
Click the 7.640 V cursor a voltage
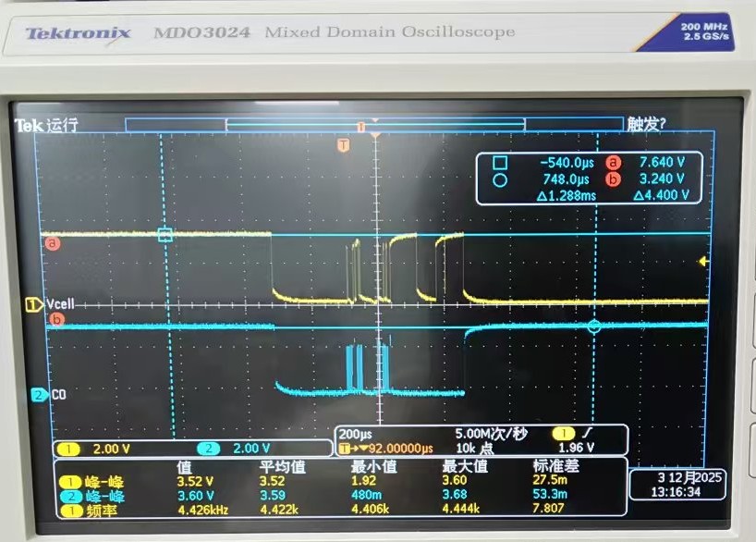pyautogui.click(x=662, y=162)
